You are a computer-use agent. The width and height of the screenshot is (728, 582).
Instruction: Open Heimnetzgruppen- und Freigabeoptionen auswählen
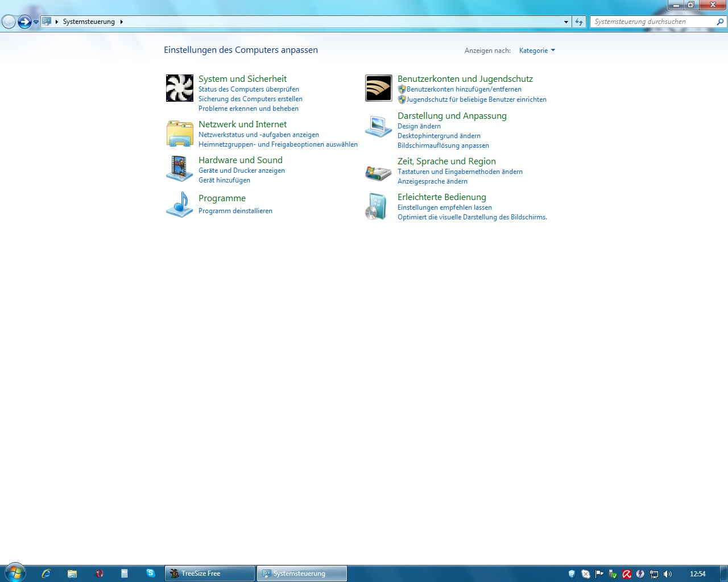tap(278, 144)
